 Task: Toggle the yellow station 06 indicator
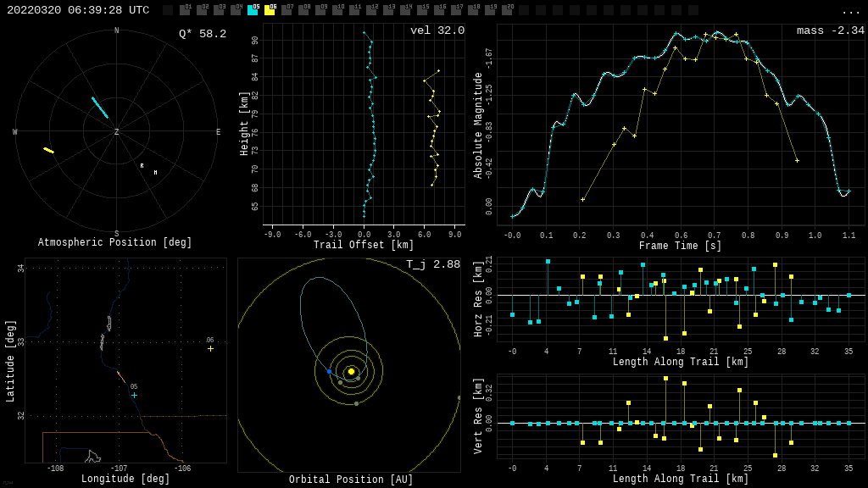(x=270, y=10)
